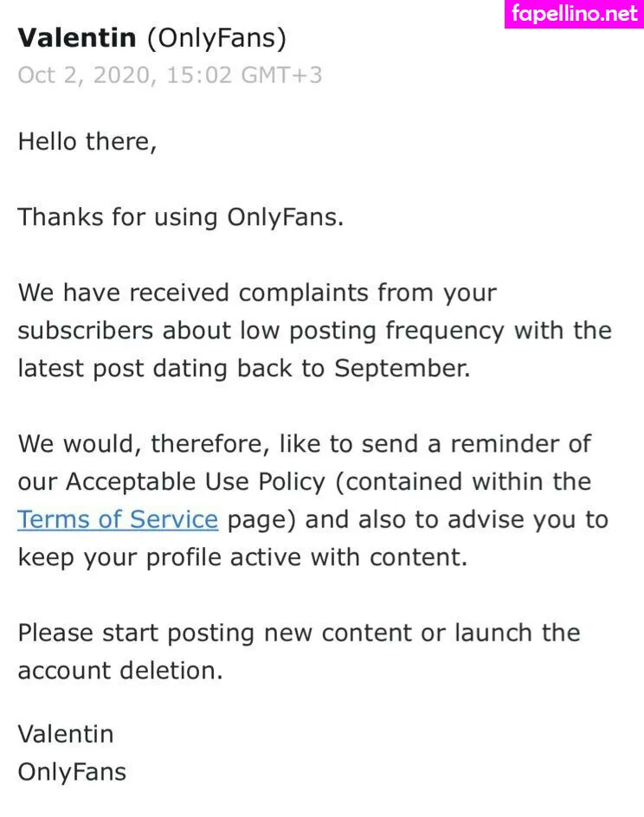Screen dimensions: 644x817
Task: Click the "Thanks for using OnlyFans." line
Action: [x=181, y=216]
